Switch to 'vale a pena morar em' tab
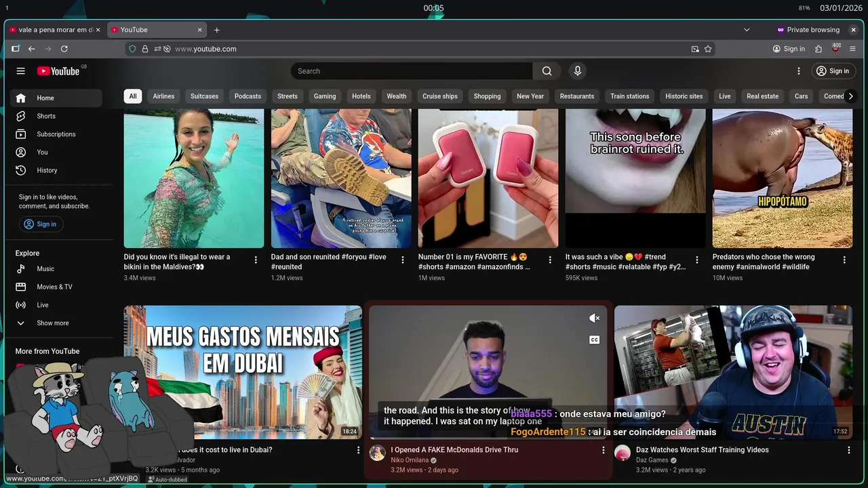 click(54, 30)
